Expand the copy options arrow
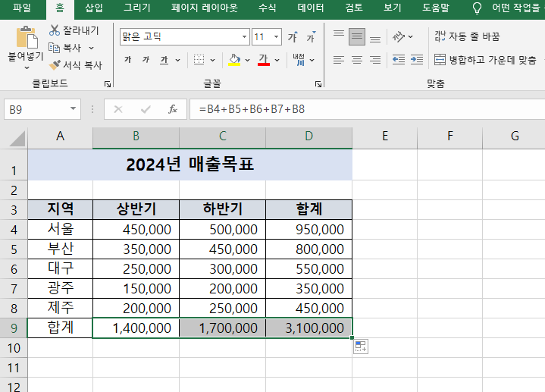 click(91, 48)
